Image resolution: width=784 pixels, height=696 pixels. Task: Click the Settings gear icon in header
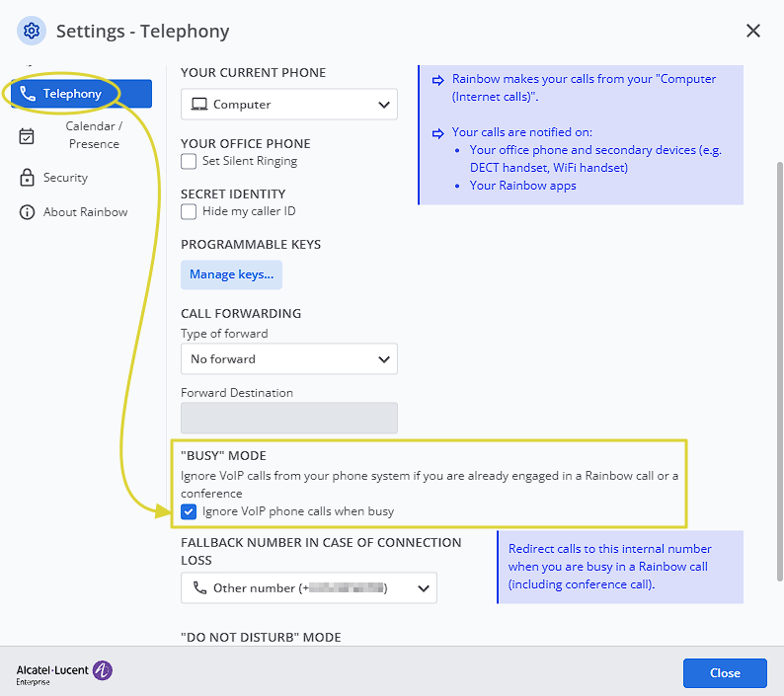(x=32, y=32)
